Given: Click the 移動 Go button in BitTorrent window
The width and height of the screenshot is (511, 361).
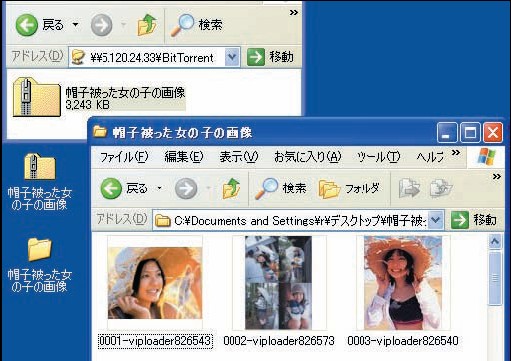Looking at the screenshot, I should pos(270,57).
